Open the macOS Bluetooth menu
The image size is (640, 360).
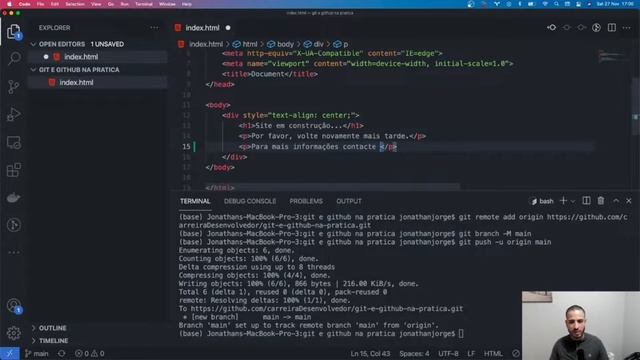(520, 4)
